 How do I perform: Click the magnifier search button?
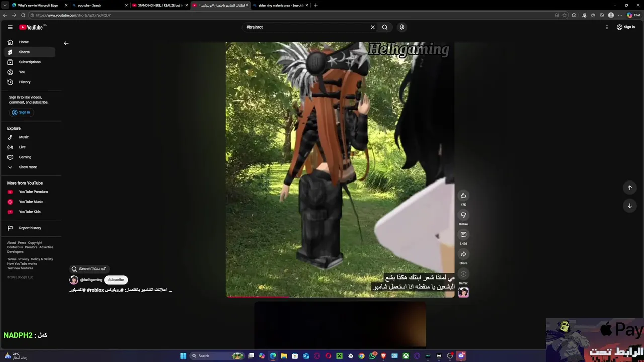[x=385, y=27]
